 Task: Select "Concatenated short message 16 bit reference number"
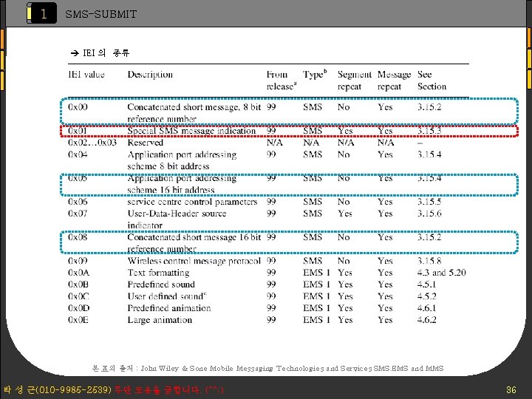194,243
